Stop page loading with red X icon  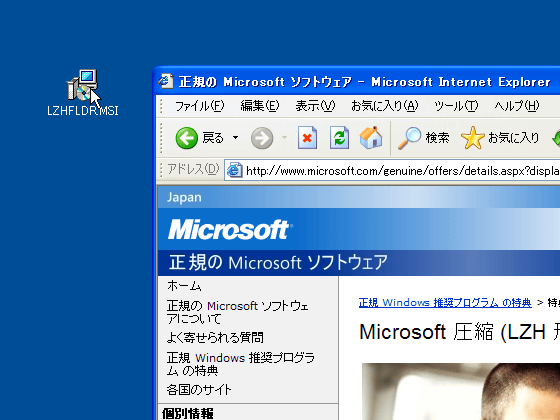(307, 138)
